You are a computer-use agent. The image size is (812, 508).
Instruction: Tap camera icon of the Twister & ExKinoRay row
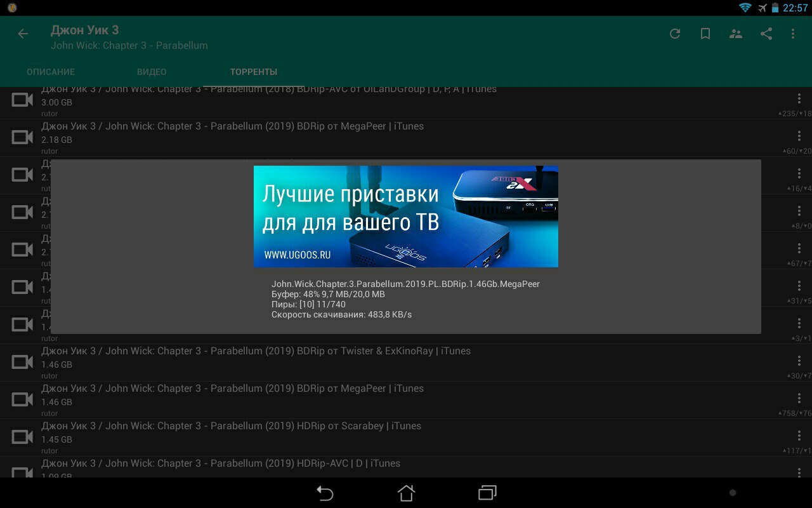(23, 362)
